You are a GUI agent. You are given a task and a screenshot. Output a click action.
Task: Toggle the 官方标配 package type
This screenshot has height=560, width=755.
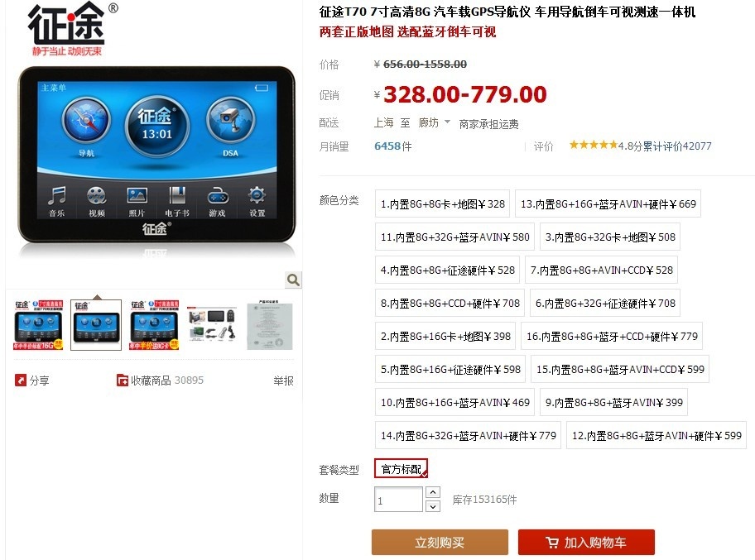point(401,468)
